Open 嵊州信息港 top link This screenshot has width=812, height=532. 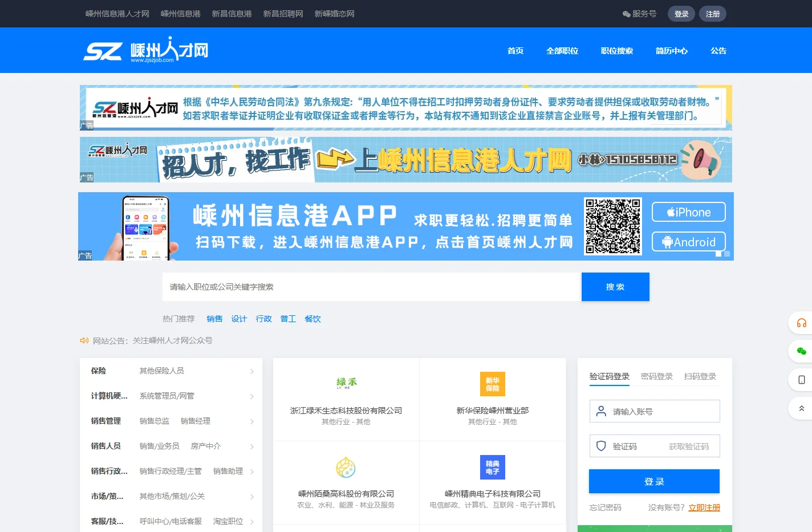181,14
